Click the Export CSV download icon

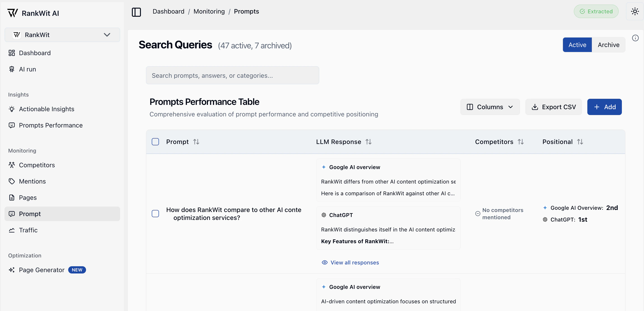tap(535, 107)
